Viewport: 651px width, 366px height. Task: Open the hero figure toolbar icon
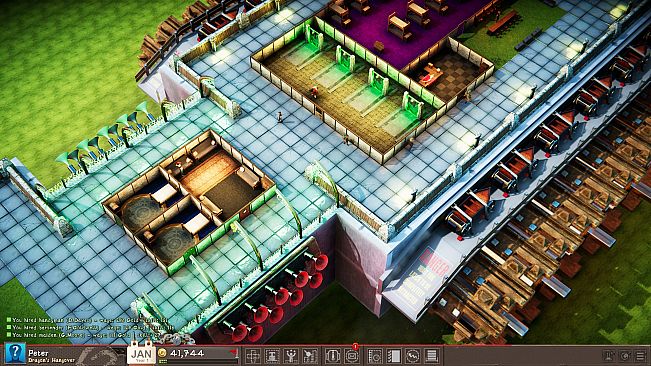pyautogui.click(x=310, y=356)
